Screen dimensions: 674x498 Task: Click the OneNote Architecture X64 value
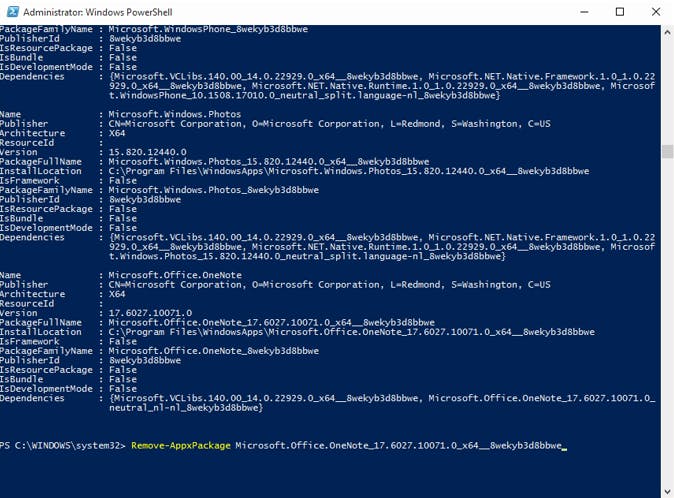pyautogui.click(x=117, y=294)
